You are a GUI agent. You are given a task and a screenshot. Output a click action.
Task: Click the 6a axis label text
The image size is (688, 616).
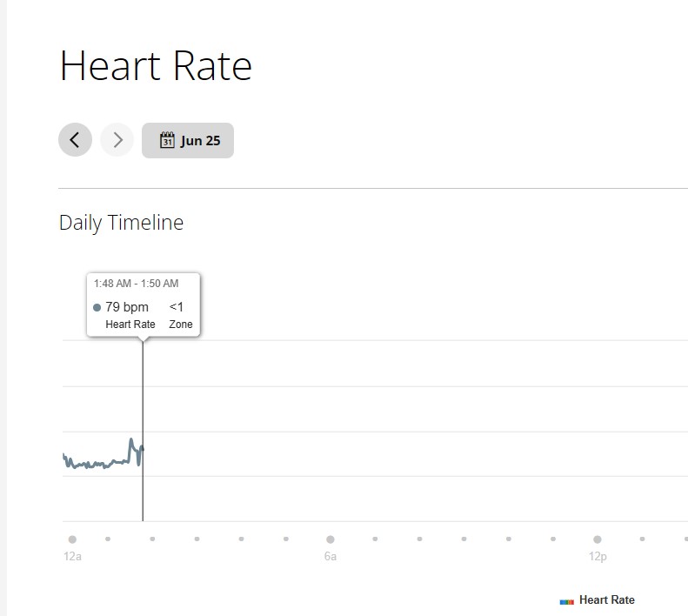[x=331, y=556]
